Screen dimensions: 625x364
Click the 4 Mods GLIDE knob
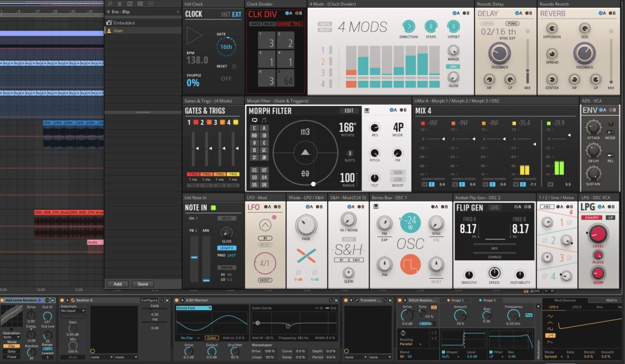pyautogui.click(x=453, y=77)
